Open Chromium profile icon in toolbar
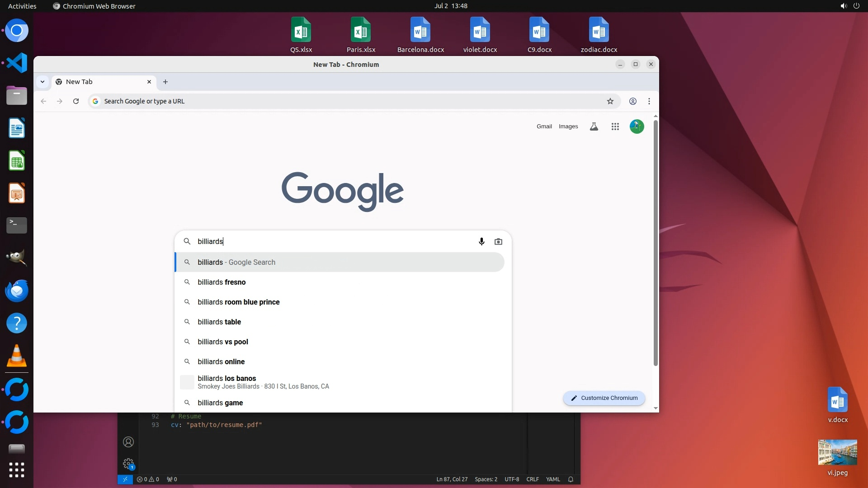The height and width of the screenshot is (488, 868). [x=632, y=101]
